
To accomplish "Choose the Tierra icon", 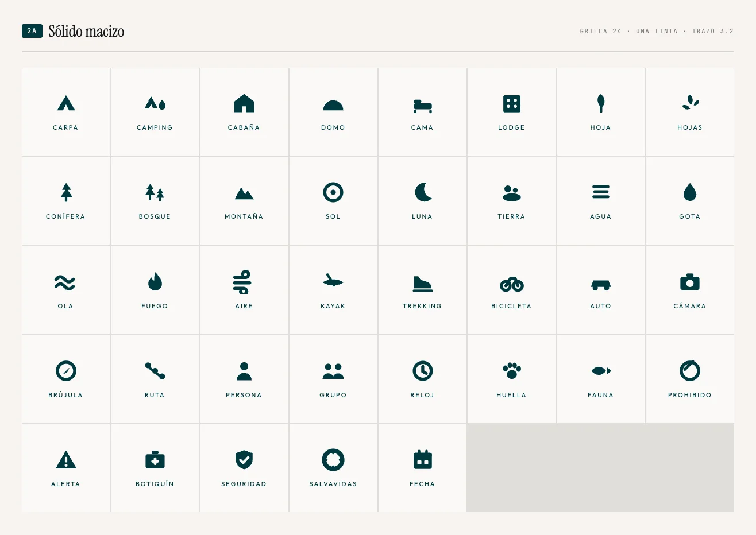I will pyautogui.click(x=511, y=193).
